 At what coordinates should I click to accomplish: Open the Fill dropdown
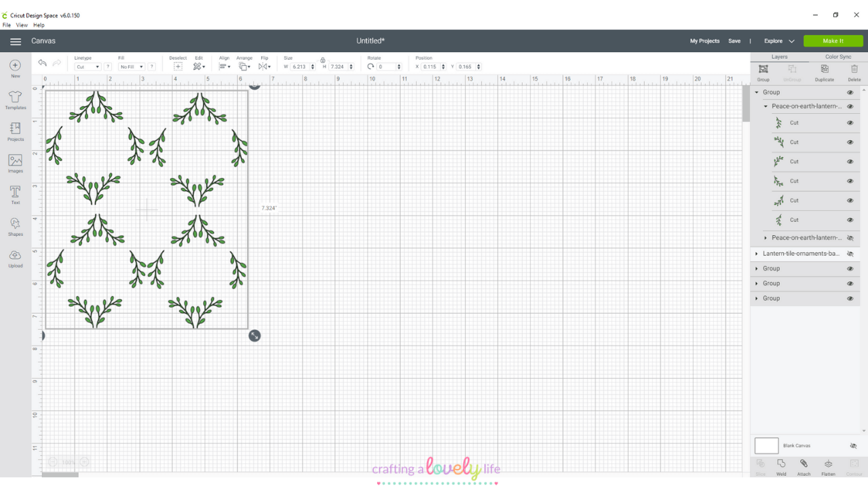(132, 67)
